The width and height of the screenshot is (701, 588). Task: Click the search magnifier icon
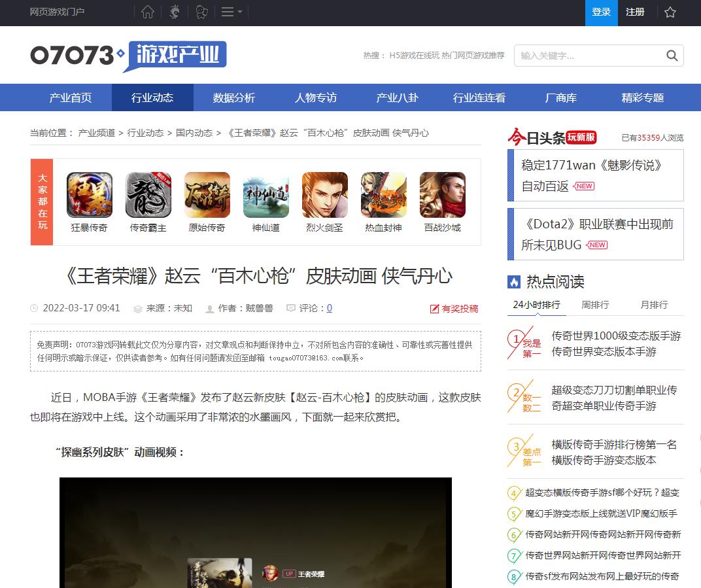click(x=672, y=56)
